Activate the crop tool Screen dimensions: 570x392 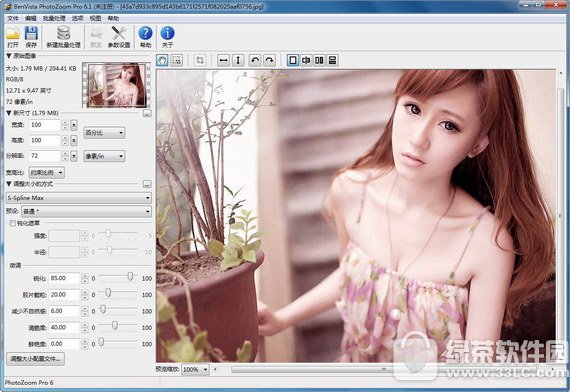point(200,60)
